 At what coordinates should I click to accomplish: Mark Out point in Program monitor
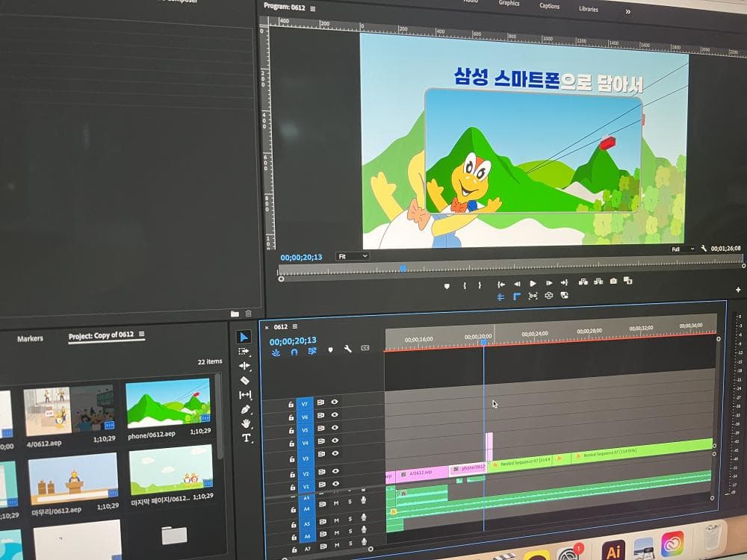pos(480,284)
